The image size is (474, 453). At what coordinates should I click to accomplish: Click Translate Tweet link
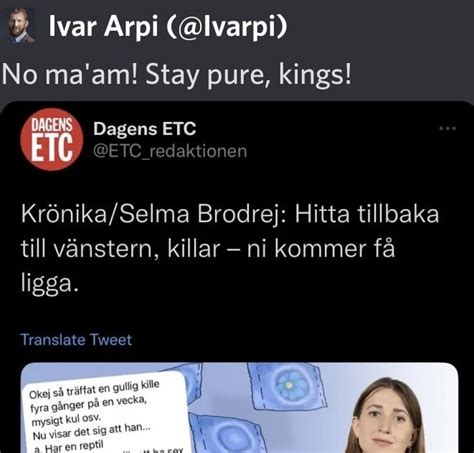click(76, 340)
